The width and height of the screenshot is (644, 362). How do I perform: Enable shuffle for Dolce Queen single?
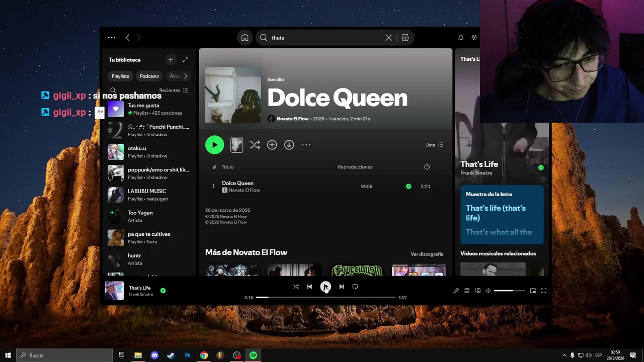coord(255,145)
